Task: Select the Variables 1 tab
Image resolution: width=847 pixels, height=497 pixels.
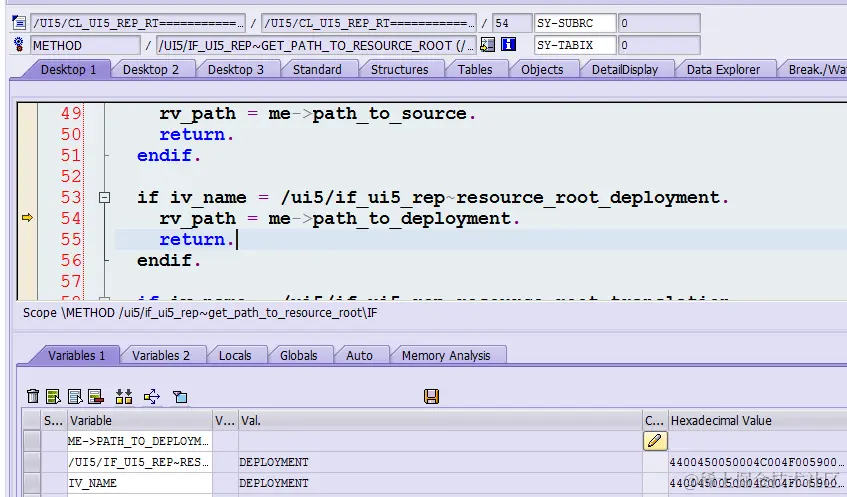Action: point(76,355)
